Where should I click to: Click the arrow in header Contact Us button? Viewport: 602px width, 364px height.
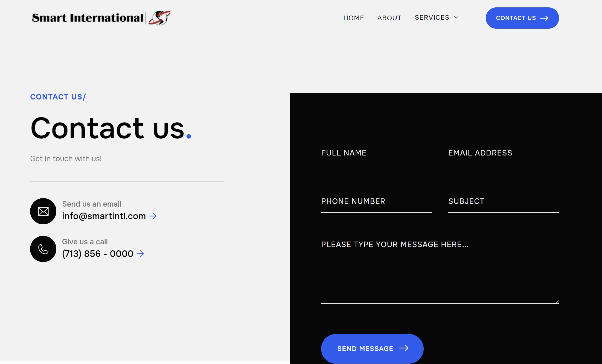(544, 18)
